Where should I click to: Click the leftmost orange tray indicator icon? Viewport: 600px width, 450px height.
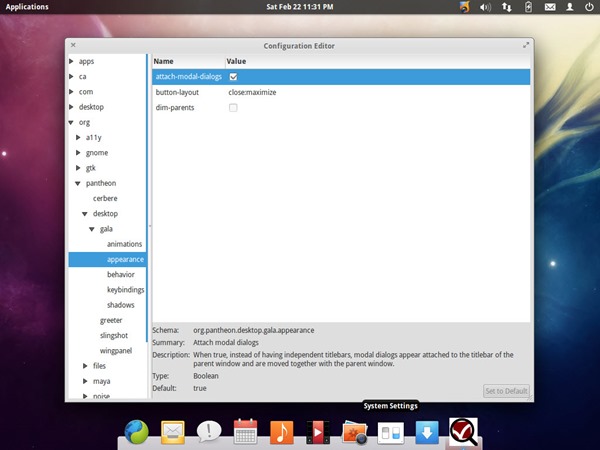pos(464,7)
